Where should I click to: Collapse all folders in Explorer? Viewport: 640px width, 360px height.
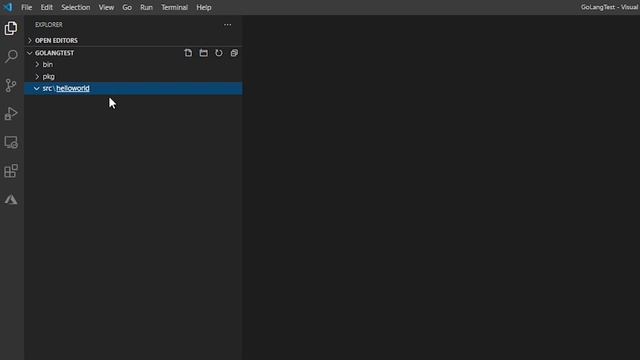point(234,53)
